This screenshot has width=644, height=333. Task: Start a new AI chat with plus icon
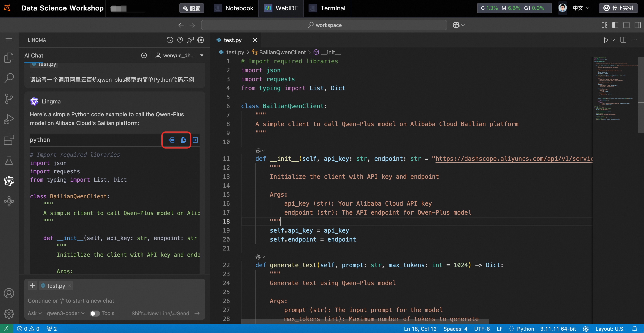coord(144,56)
